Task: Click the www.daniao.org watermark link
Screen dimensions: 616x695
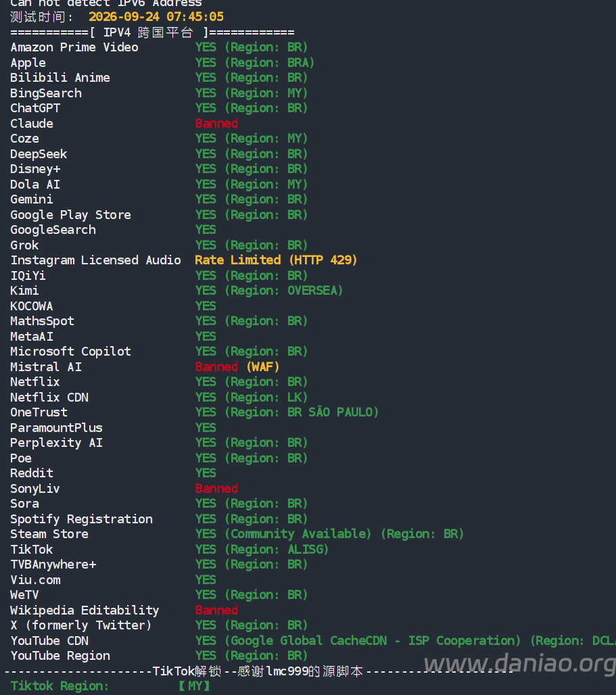Action: tap(519, 664)
